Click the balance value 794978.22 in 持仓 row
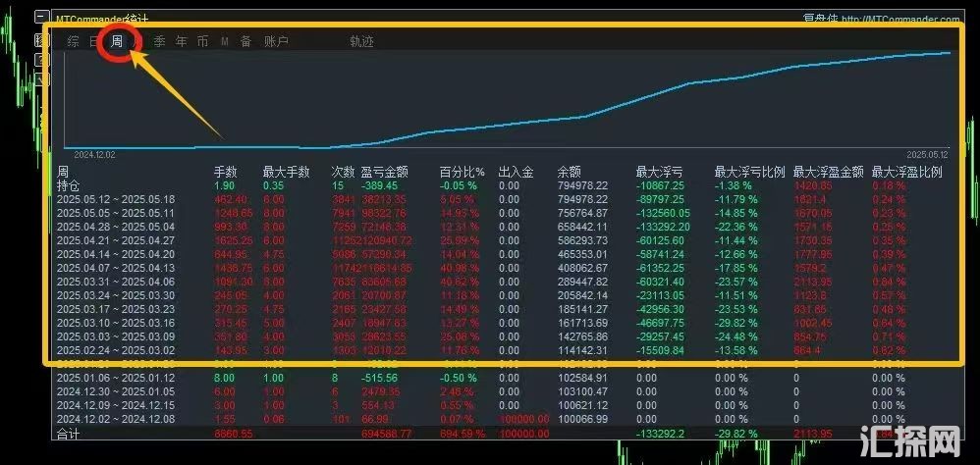 tap(582, 186)
